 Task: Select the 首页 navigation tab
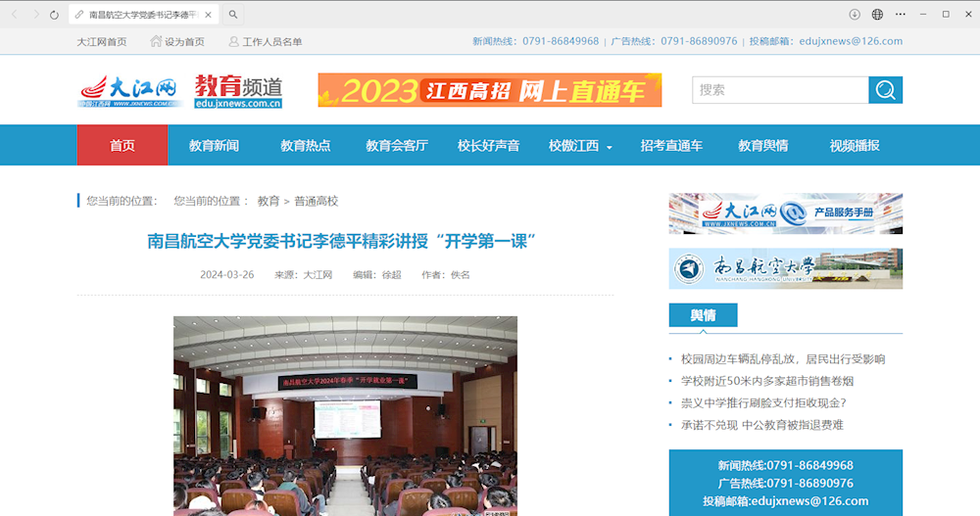click(x=122, y=146)
